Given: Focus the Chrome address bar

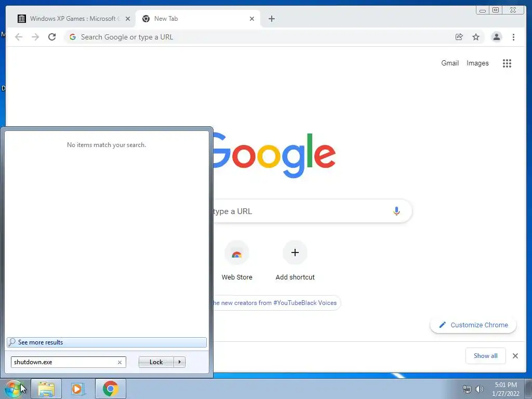Looking at the screenshot, I should (264, 37).
